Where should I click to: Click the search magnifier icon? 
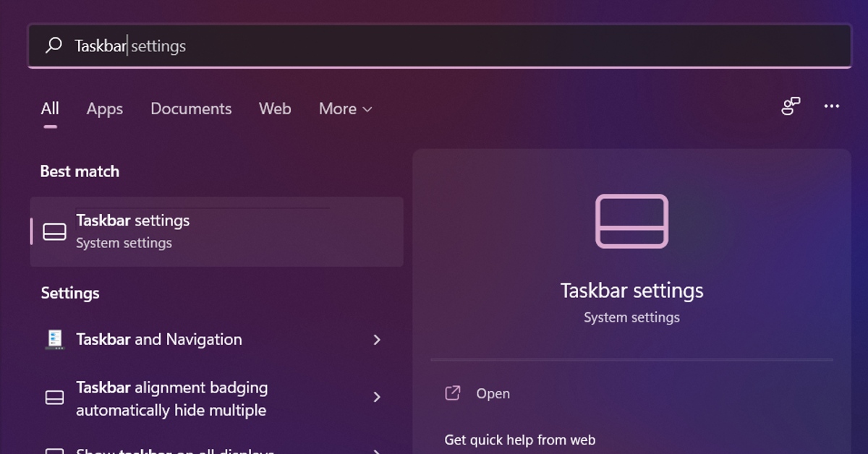tap(54, 45)
